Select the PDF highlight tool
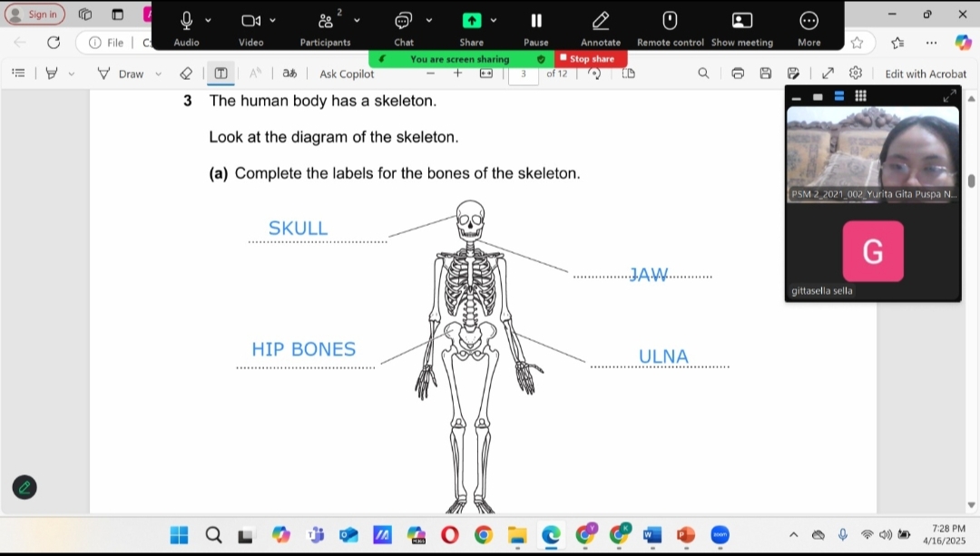 [52, 73]
